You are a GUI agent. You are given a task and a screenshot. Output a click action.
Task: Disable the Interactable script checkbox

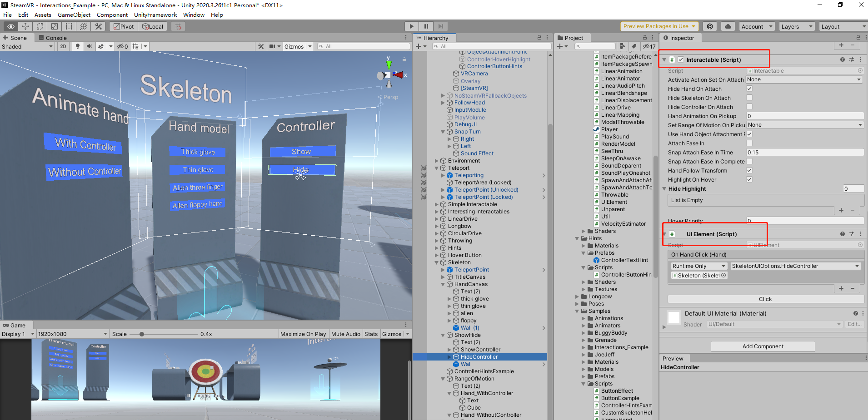tap(681, 59)
